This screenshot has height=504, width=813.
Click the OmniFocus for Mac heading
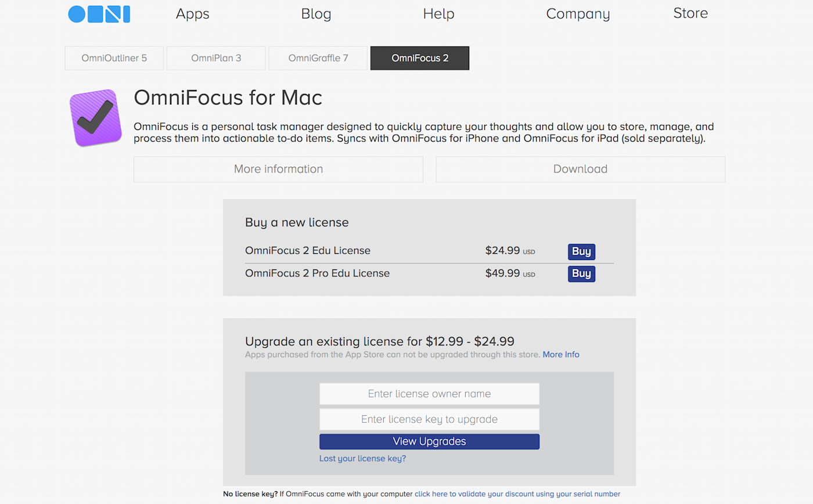pyautogui.click(x=228, y=98)
